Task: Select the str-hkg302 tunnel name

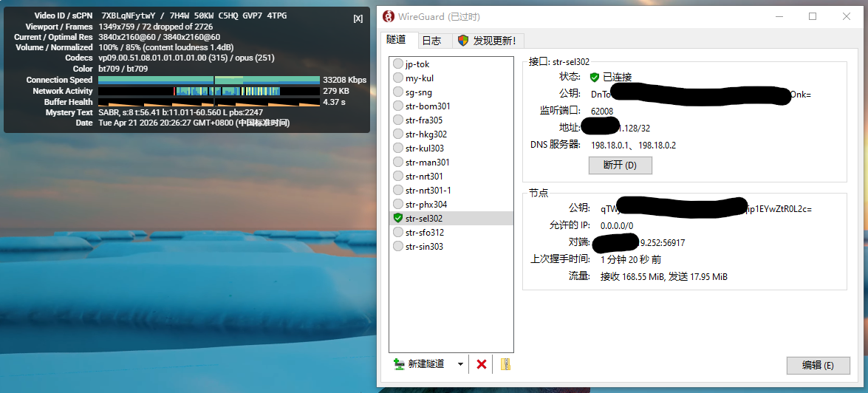Action: pos(426,134)
